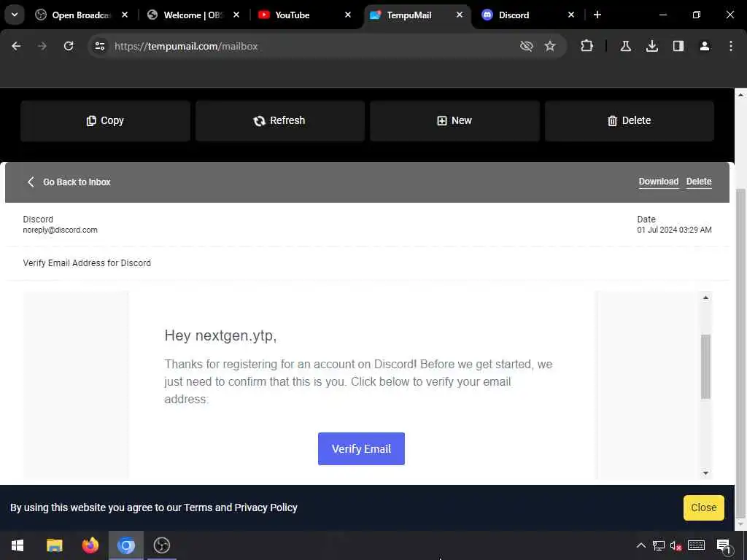The width and height of the screenshot is (747, 560).
Task: Click the 01 Jul 2024 03:29 AM date
Action: coord(674,230)
